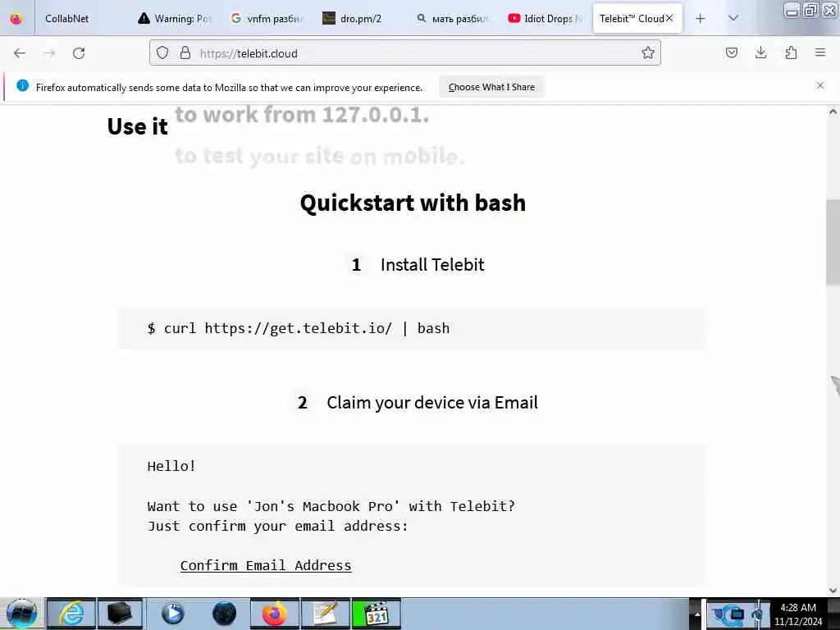Dismiss the Firefox data notification bar
The width and height of the screenshot is (840, 630).
pos(820,85)
